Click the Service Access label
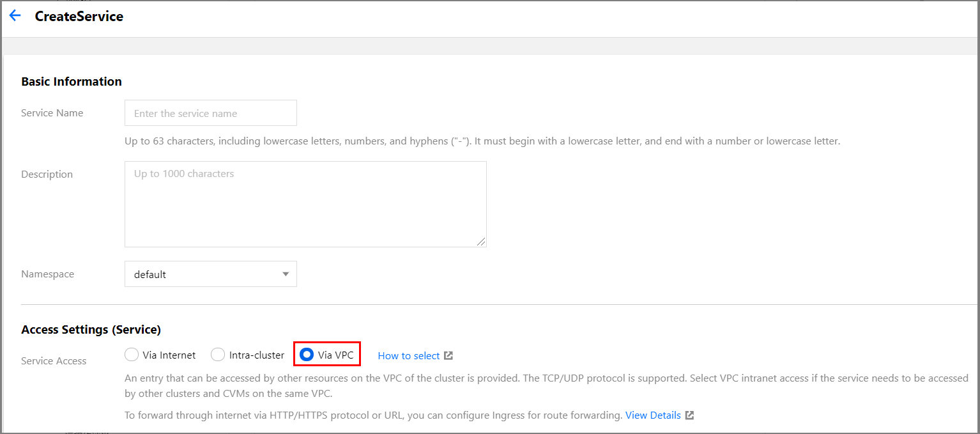Screen dimensions: 980x434 coord(54,361)
